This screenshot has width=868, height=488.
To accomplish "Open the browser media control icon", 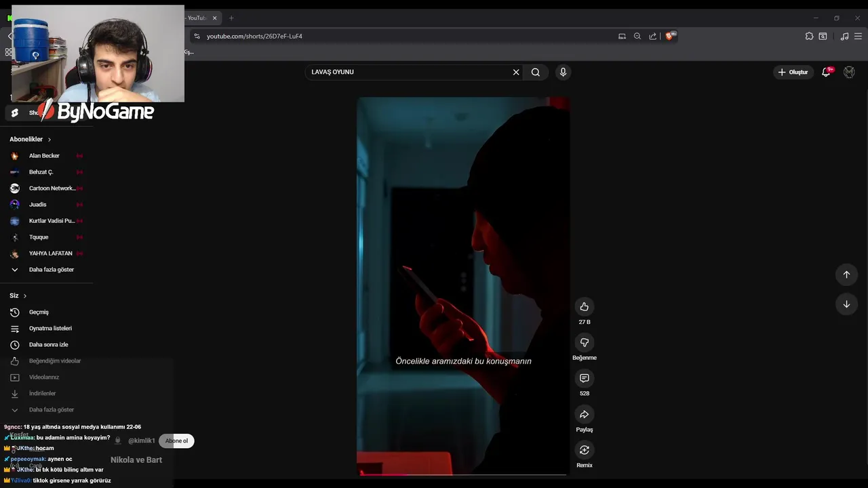I will pos(844,36).
